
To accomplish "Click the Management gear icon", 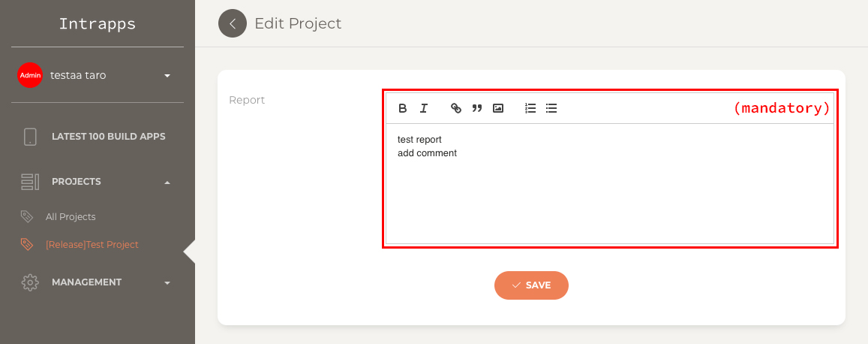I will 30,282.
